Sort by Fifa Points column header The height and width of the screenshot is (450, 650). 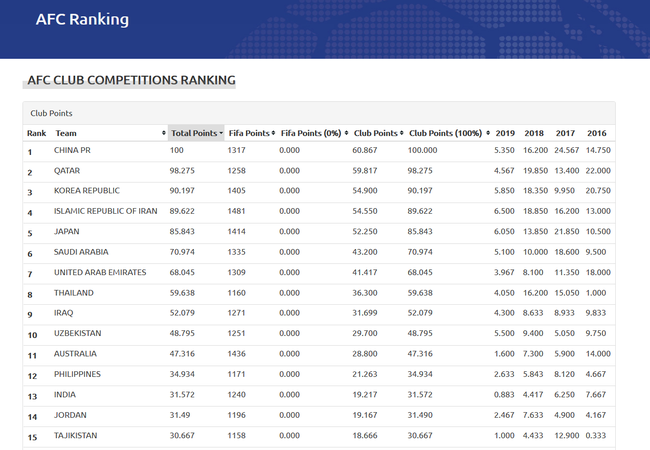coord(251,133)
